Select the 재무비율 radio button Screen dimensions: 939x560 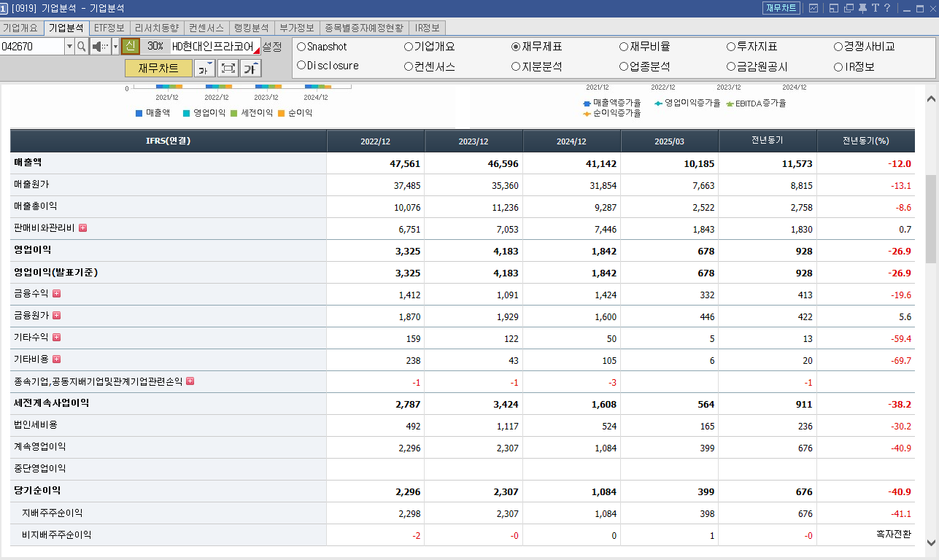(x=623, y=47)
